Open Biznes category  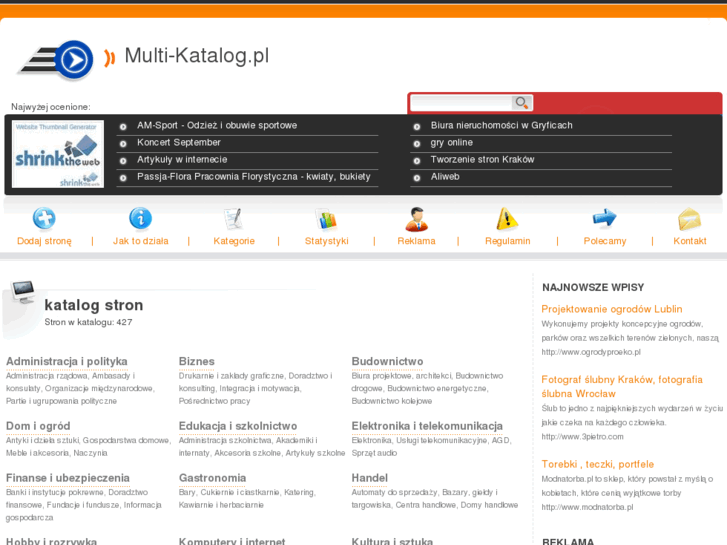pos(197,361)
